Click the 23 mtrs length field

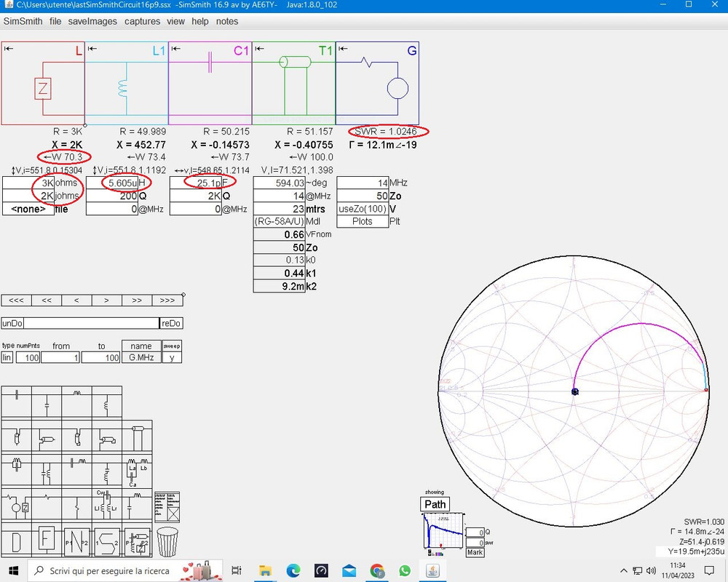coord(279,209)
